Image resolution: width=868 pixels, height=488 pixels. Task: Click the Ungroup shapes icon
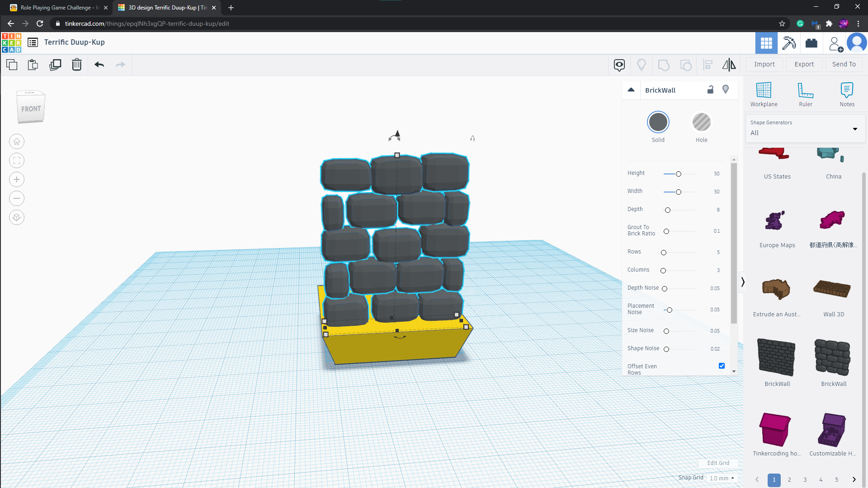click(x=686, y=65)
